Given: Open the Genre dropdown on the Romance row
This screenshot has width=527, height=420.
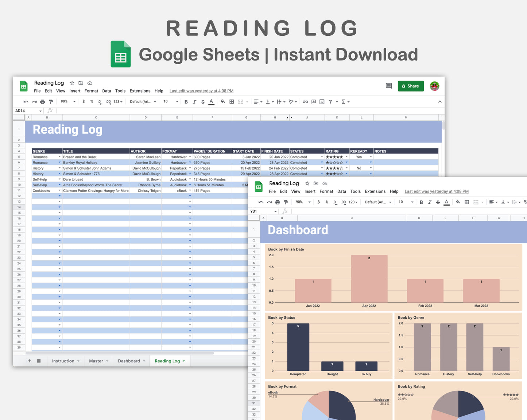Looking at the screenshot, I should 59,157.
